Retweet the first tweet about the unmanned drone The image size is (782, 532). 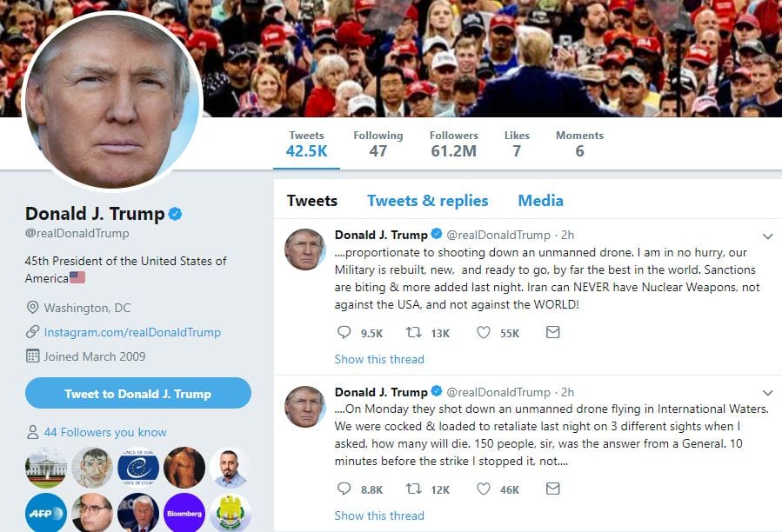(x=413, y=332)
